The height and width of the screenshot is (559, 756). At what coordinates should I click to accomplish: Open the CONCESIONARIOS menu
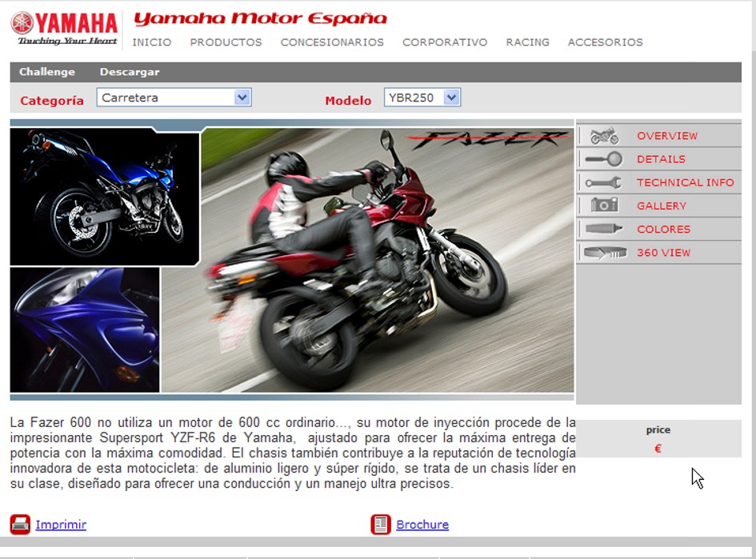click(x=332, y=42)
